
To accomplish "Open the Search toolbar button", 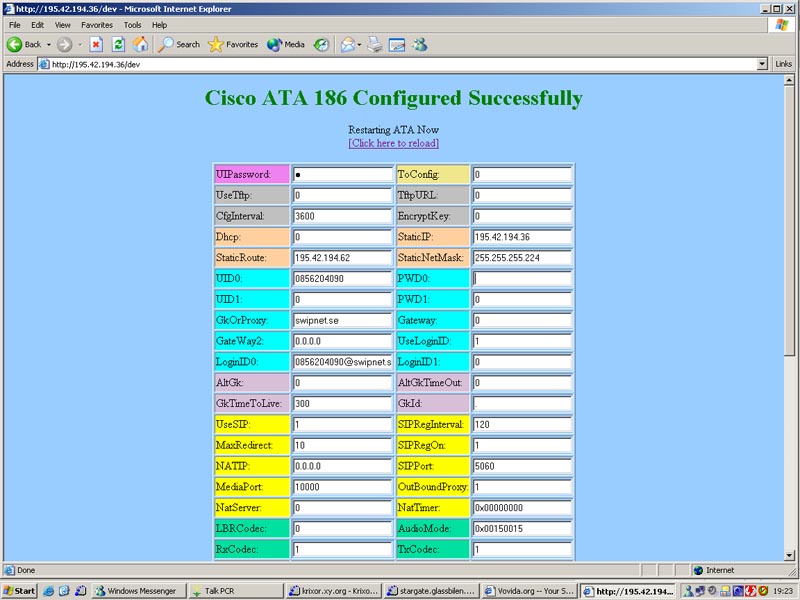I will tap(179, 45).
